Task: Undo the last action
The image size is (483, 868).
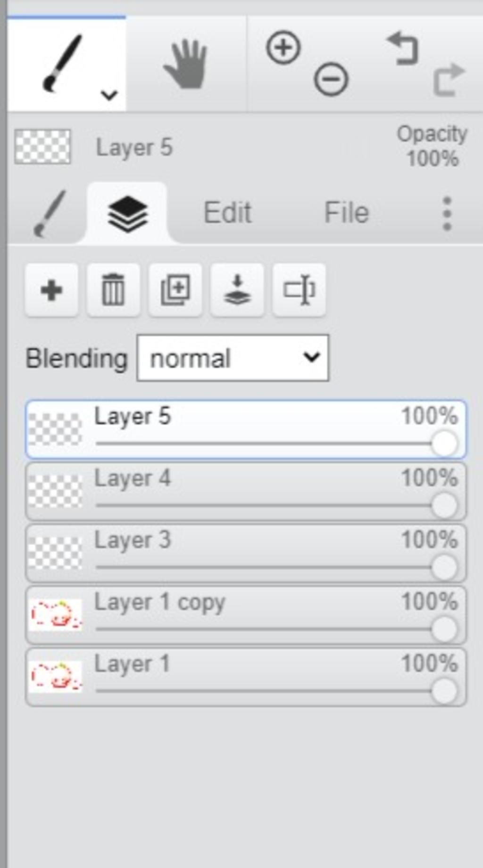Action: pyautogui.click(x=403, y=48)
